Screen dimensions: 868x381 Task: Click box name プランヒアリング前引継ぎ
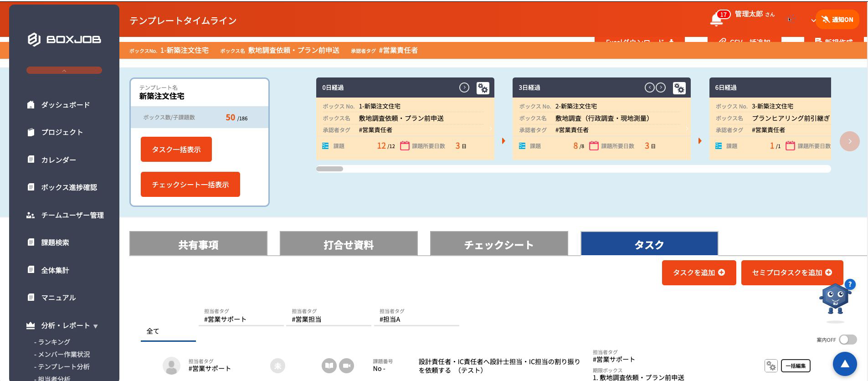point(791,118)
